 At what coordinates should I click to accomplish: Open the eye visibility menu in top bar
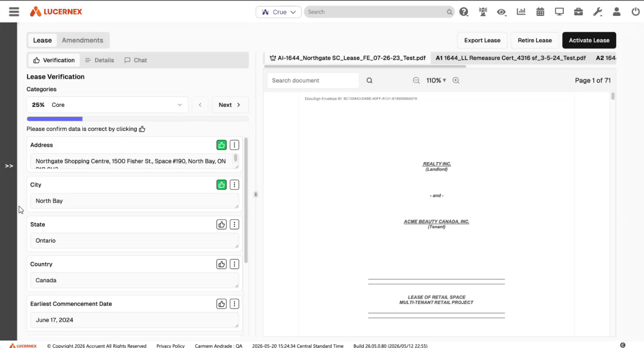tap(502, 12)
